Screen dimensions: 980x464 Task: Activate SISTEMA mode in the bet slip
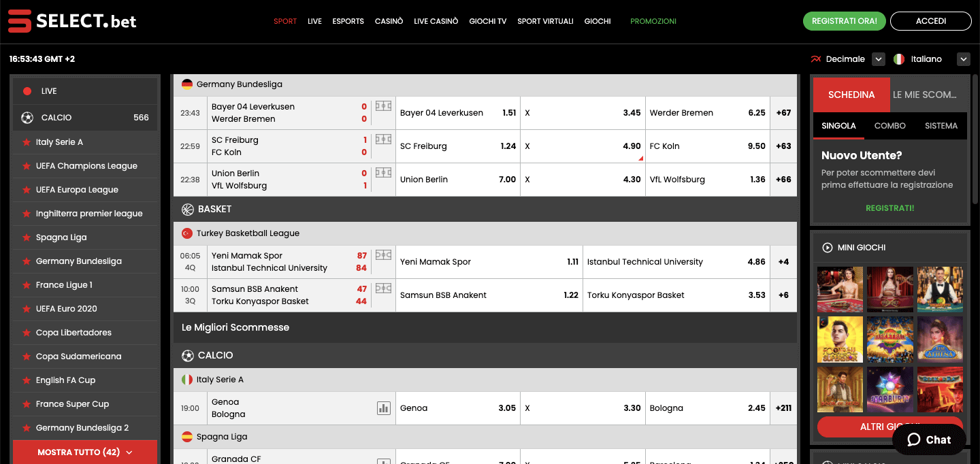pos(941,126)
